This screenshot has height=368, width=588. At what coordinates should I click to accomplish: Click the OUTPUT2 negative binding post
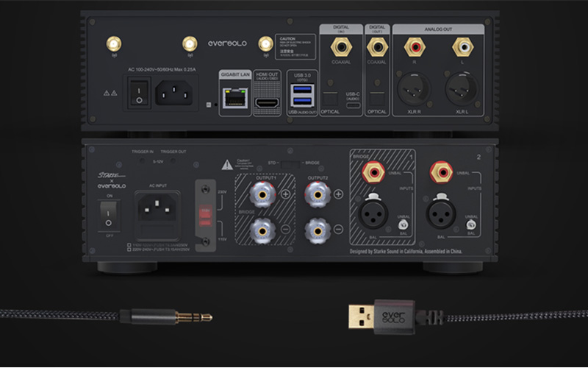point(318,231)
